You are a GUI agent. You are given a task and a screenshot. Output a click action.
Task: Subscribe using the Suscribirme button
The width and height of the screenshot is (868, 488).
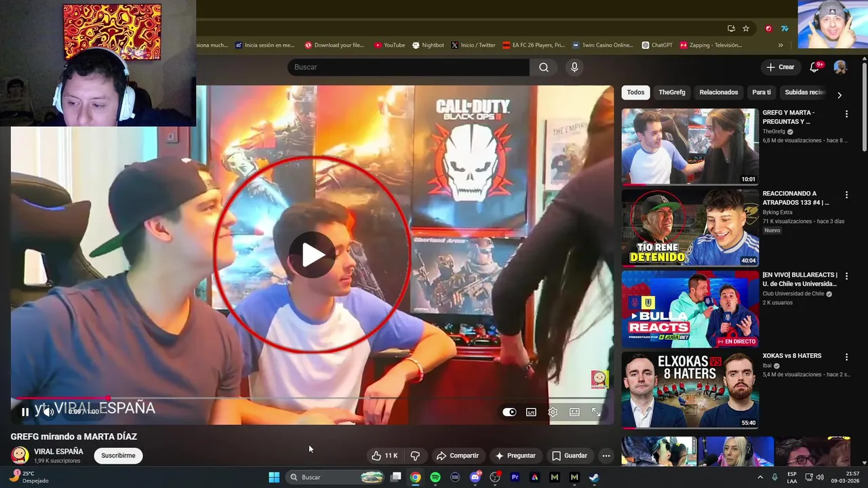[x=118, y=455]
